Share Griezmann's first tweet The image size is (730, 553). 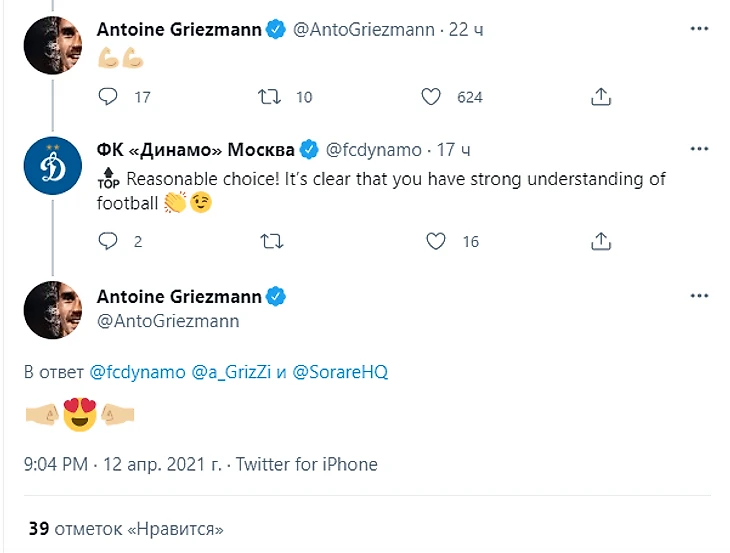coord(601,96)
